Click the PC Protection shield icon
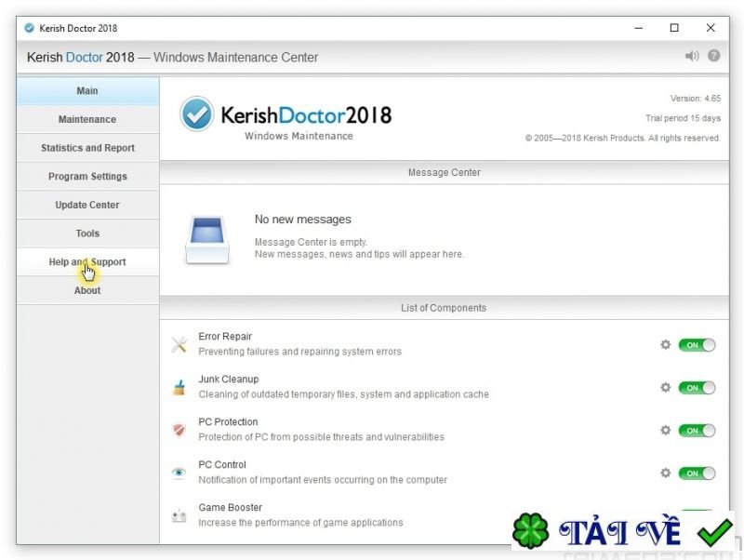Viewport: 744px width, 560px height. (179, 430)
